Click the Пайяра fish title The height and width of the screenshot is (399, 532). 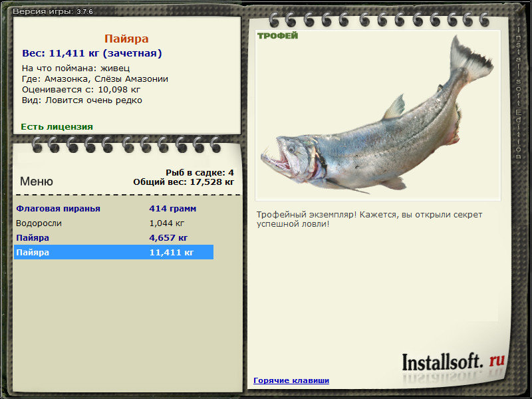click(126, 39)
